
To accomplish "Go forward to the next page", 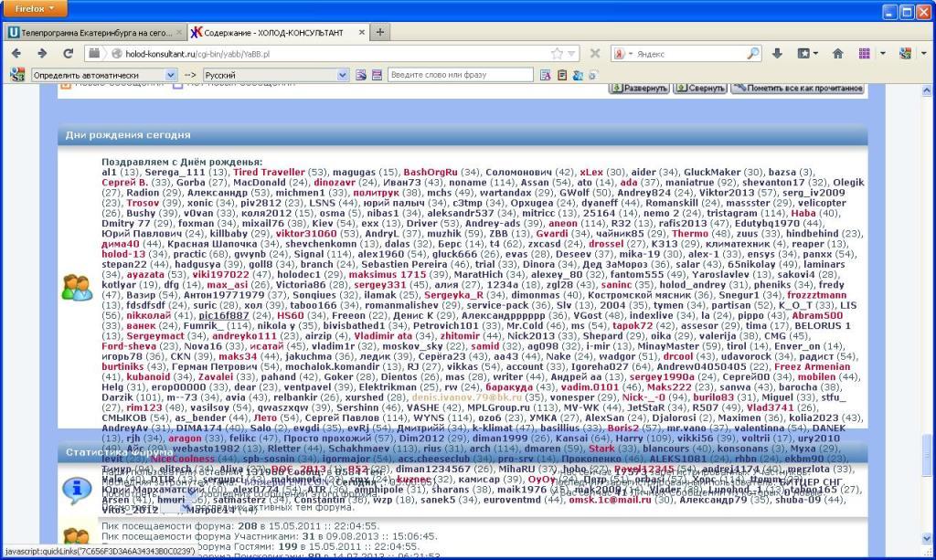I will (x=42, y=54).
